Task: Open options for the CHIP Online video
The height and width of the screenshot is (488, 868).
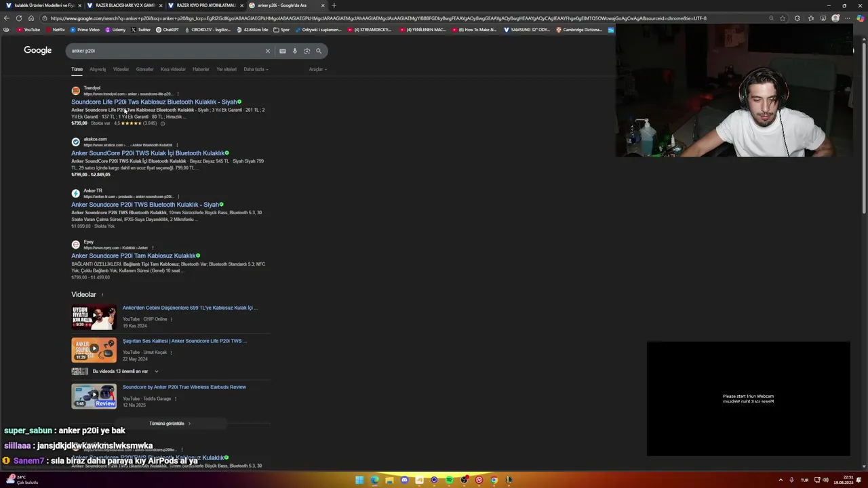Action: pyautogui.click(x=171, y=319)
